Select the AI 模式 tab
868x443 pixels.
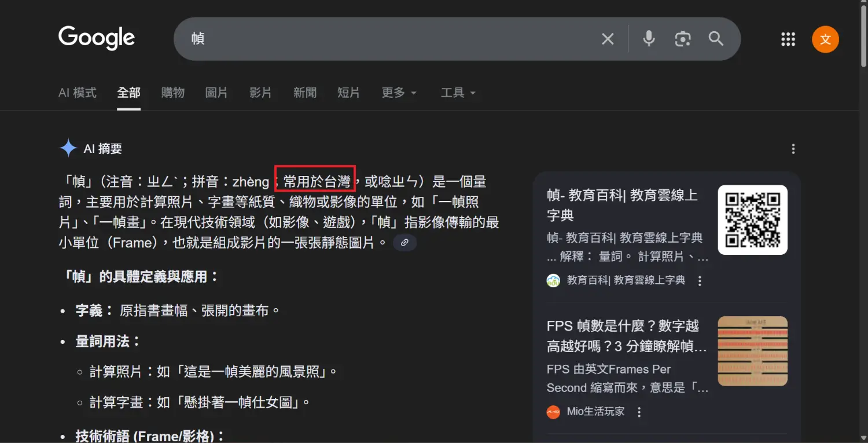point(78,93)
